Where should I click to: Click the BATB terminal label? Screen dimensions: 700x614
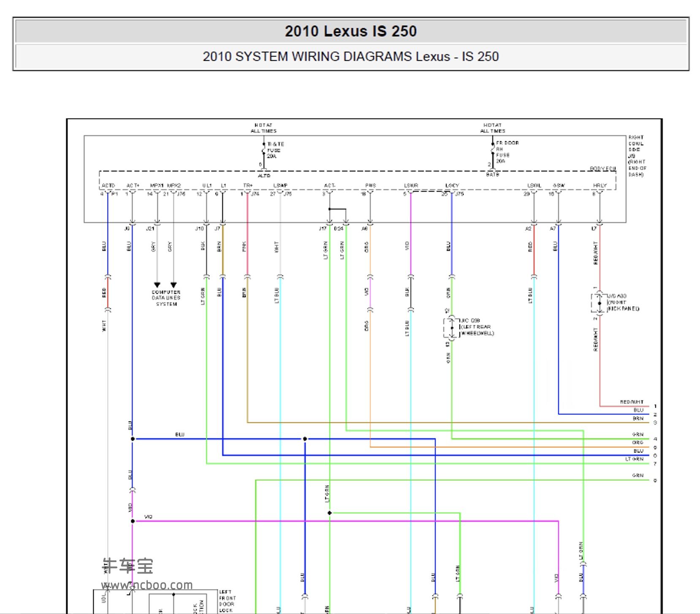[x=492, y=174]
